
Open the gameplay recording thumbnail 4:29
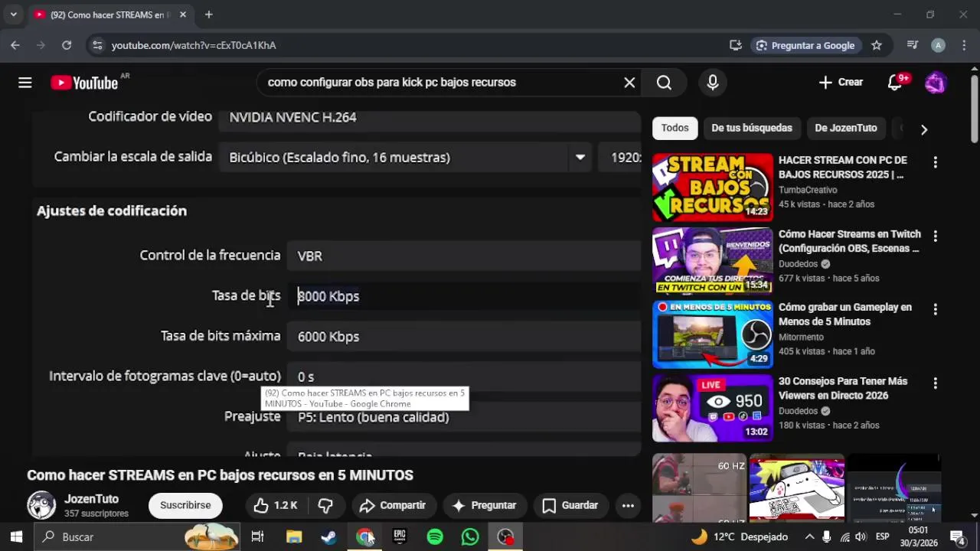click(713, 334)
